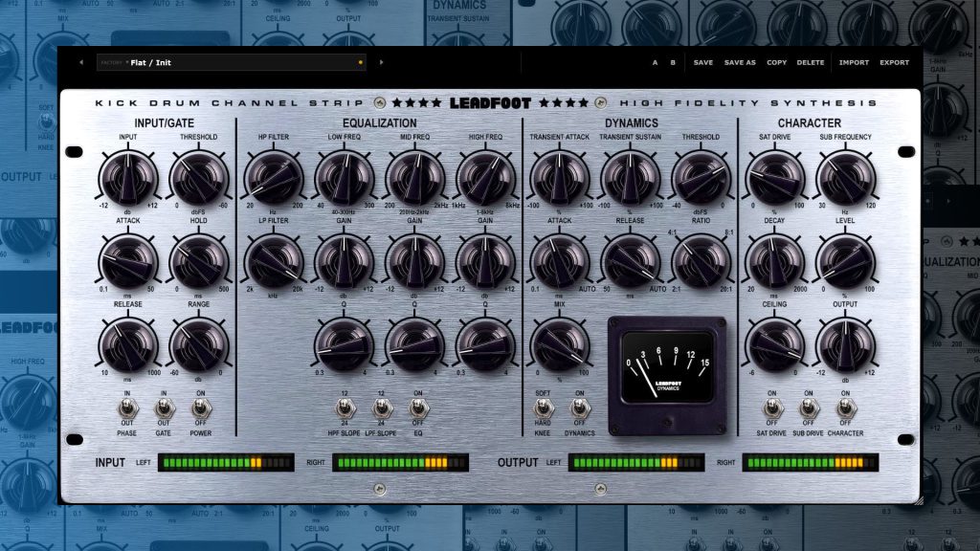Click the Dynamics Release knob
Image resolution: width=980 pixels, height=551 pixels.
tap(630, 262)
